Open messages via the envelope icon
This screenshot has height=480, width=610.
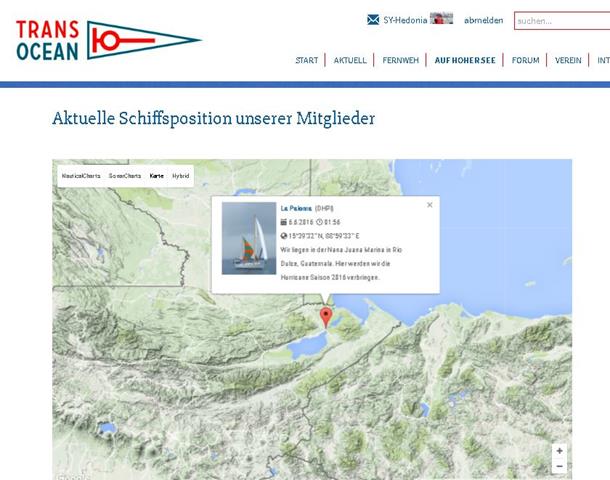[x=373, y=20]
